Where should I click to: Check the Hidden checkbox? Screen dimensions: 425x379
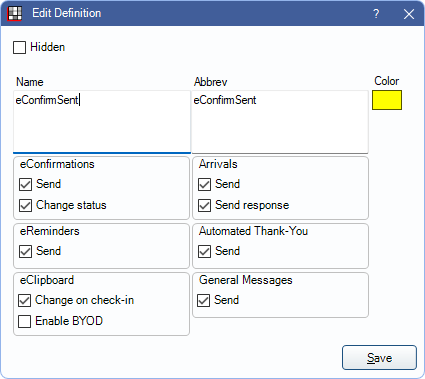19,47
